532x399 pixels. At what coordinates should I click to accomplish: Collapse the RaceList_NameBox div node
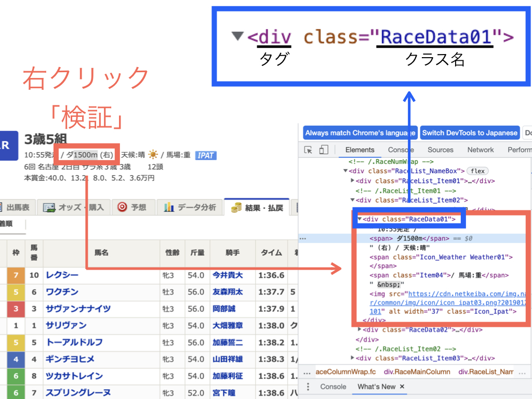pos(345,171)
